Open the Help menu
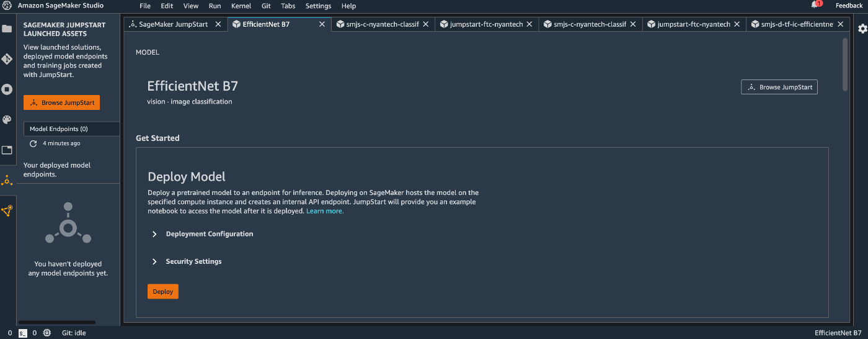This screenshot has height=339, width=868. coord(349,6)
